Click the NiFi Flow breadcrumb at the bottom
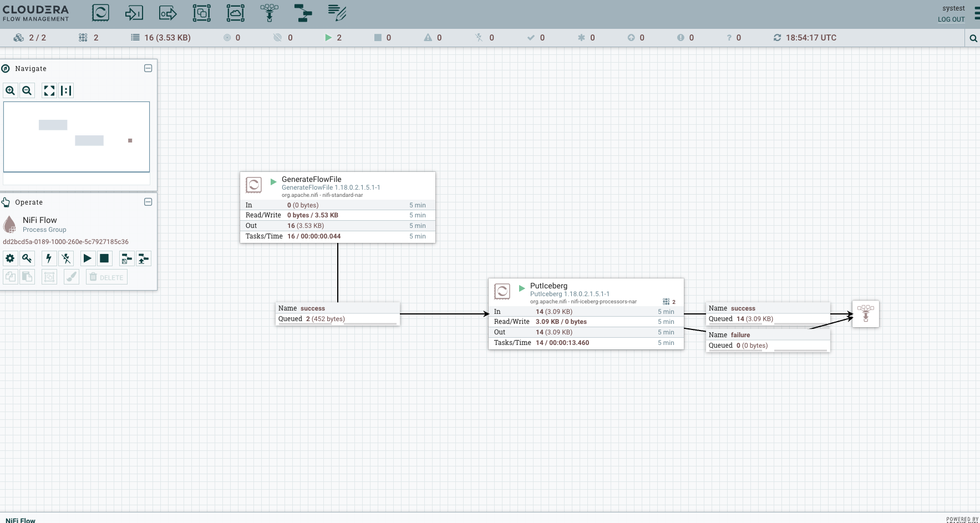This screenshot has height=523, width=980. click(21, 520)
